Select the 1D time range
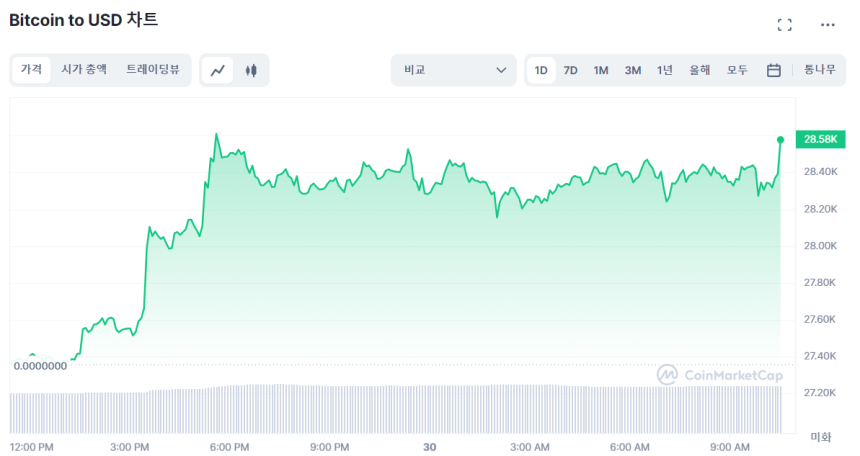This screenshot has height=456, width=860. (x=541, y=70)
